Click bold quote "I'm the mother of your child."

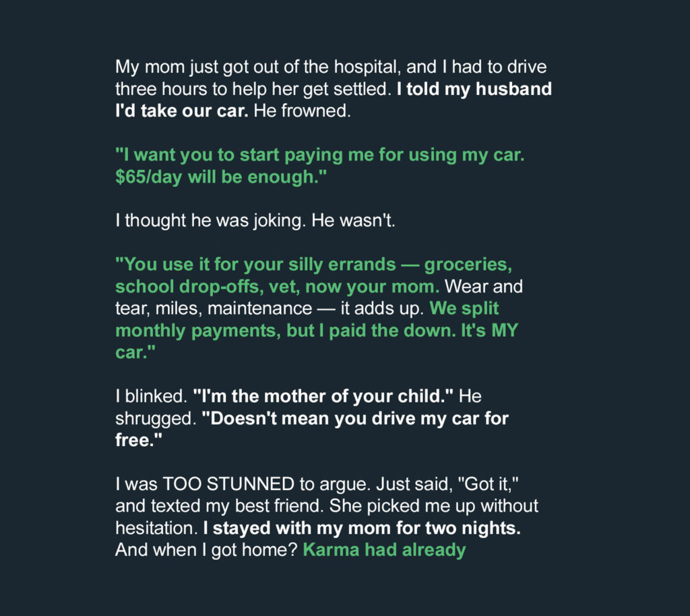[323, 396]
